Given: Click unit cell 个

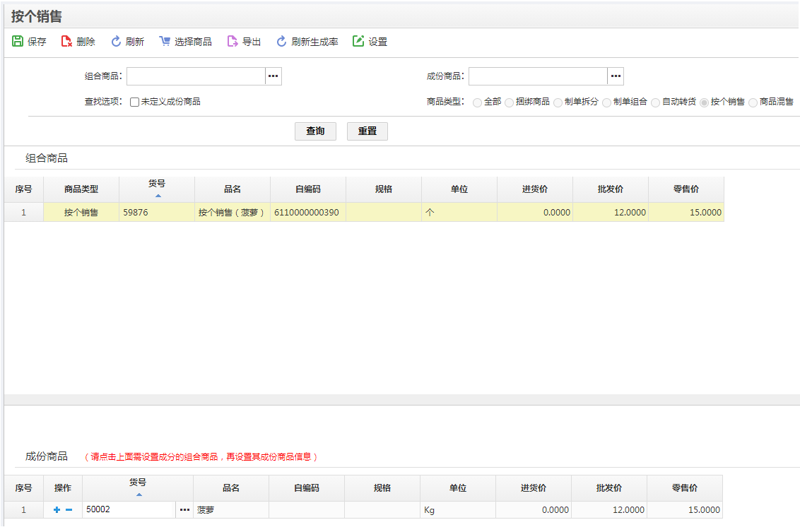Looking at the screenshot, I should click(459, 212).
